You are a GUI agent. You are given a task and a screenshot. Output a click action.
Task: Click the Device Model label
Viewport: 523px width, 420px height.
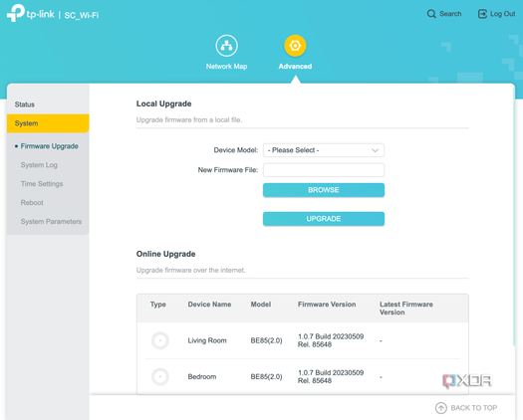(x=236, y=150)
